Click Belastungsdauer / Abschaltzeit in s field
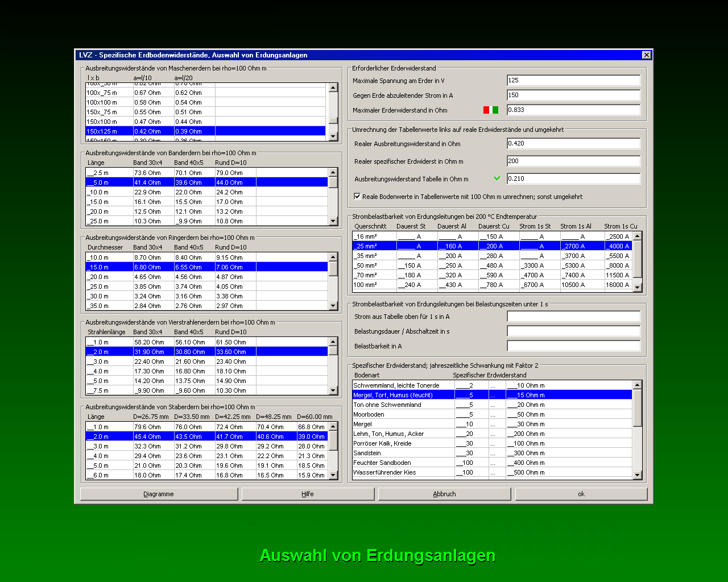Image resolution: width=728 pixels, height=582 pixels. pyautogui.click(x=573, y=331)
